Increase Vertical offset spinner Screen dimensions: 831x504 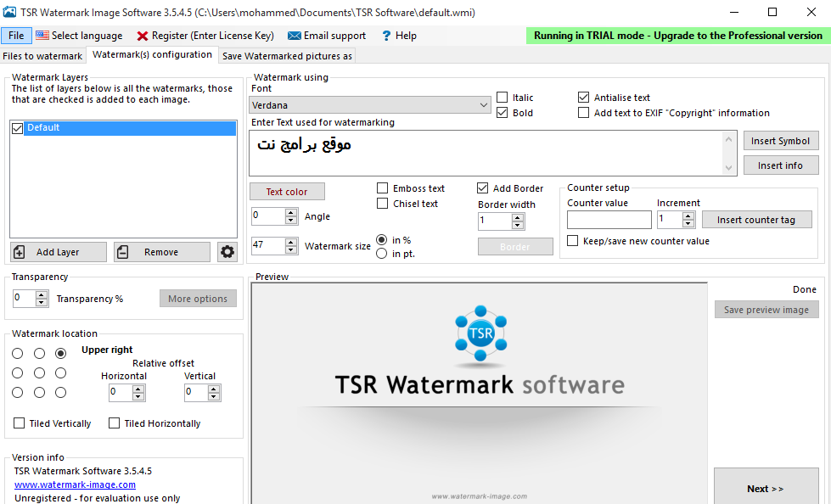(214, 389)
